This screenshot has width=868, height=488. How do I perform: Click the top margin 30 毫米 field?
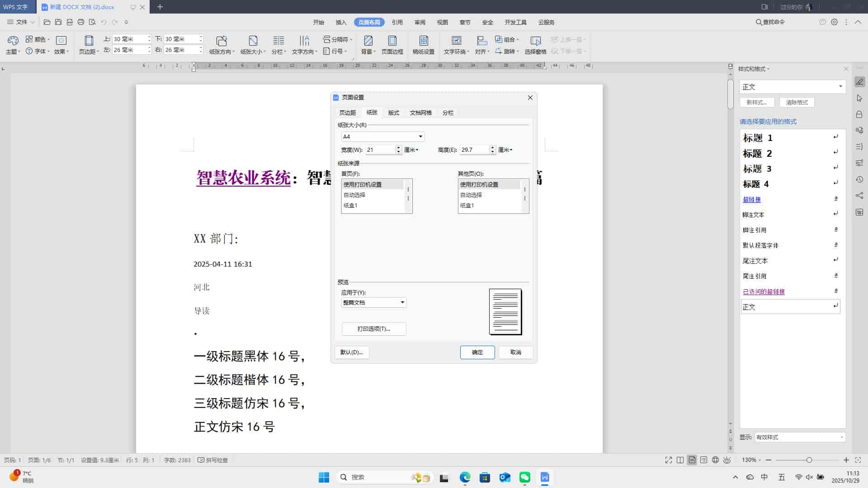click(130, 39)
